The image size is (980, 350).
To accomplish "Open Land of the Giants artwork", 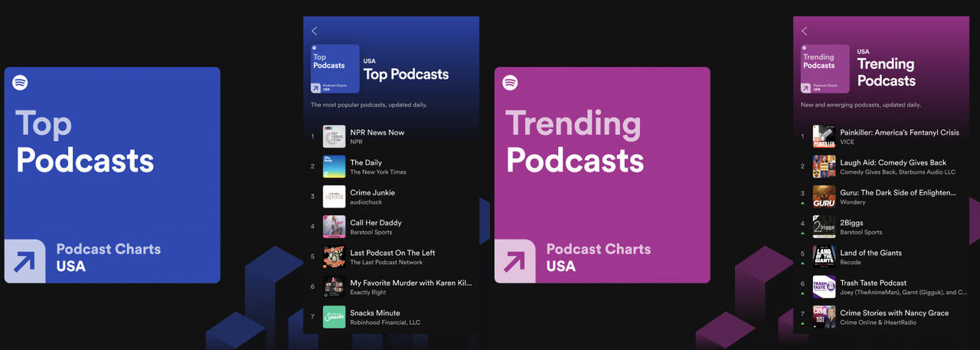I will tap(824, 257).
